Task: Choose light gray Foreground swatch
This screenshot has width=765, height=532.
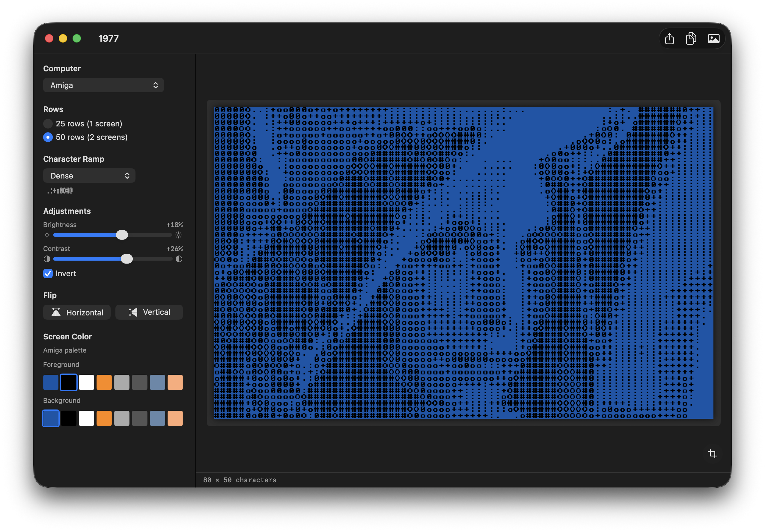Action: [x=122, y=382]
